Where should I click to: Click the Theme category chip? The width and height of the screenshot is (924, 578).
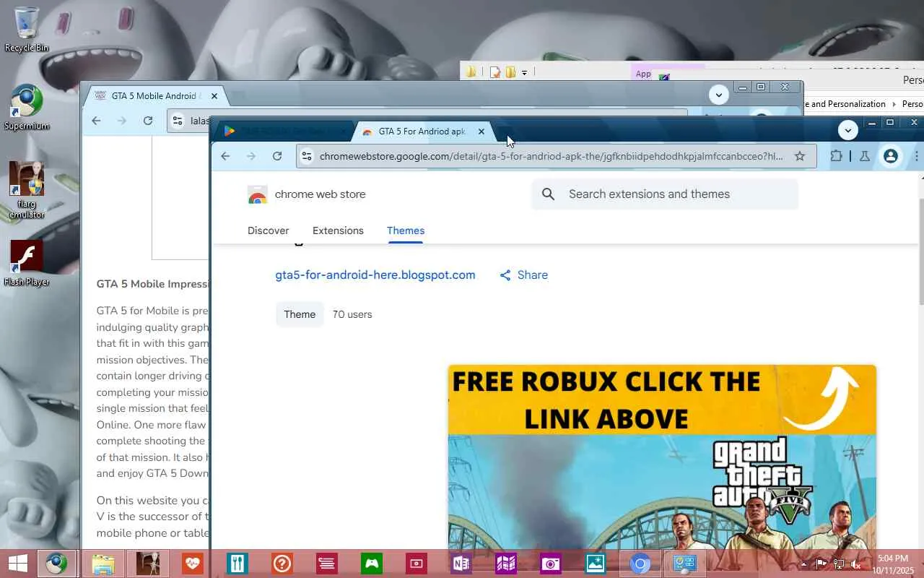pyautogui.click(x=300, y=314)
